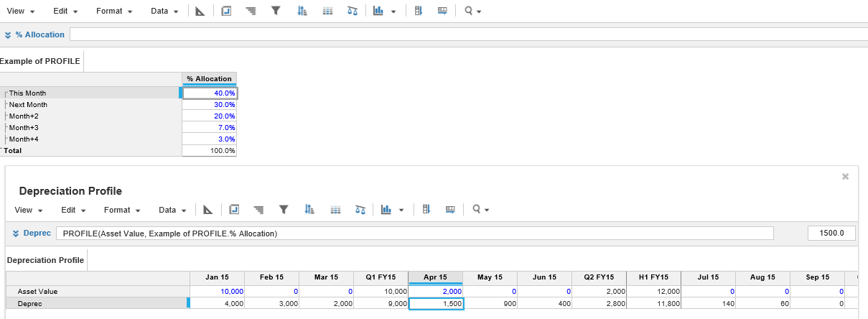Click the % Allocation column header

coord(209,78)
